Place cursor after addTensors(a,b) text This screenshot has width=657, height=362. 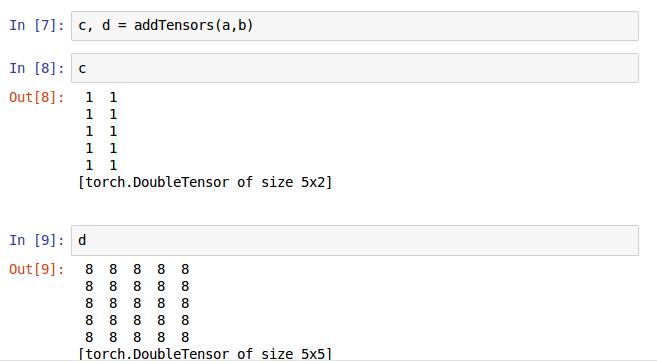254,26
